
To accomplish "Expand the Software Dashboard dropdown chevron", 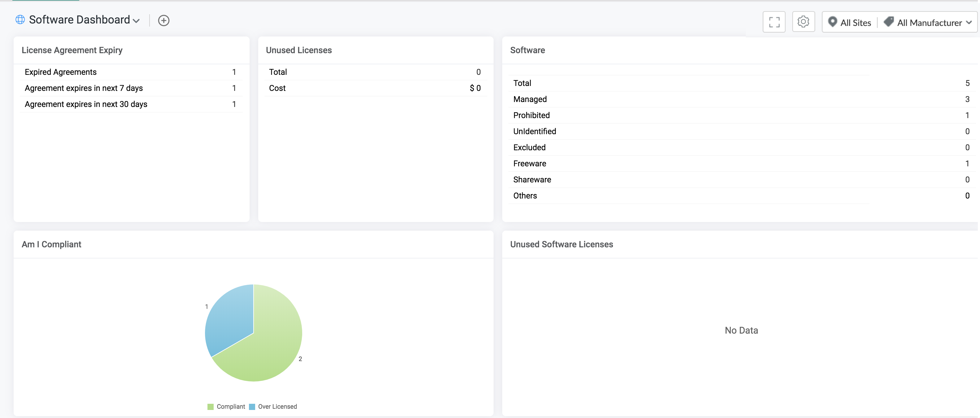I will coord(136,21).
